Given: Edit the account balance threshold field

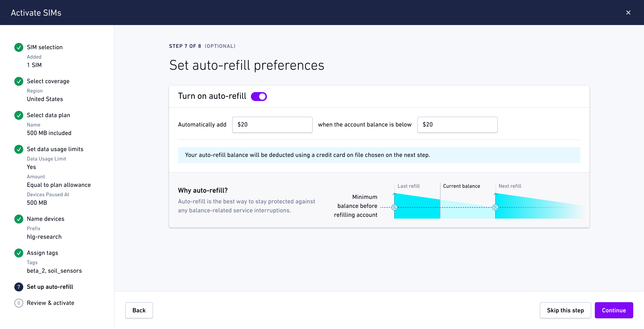Looking at the screenshot, I should 457,125.
